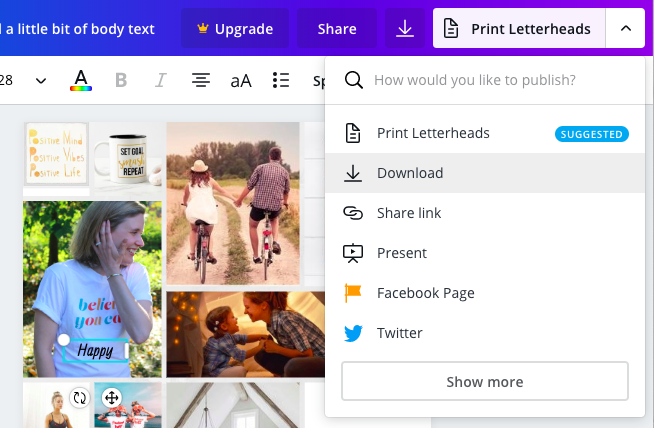Viewport: 654px width, 428px height.
Task: Click the Print Letterheads header button
Action: coord(519,29)
